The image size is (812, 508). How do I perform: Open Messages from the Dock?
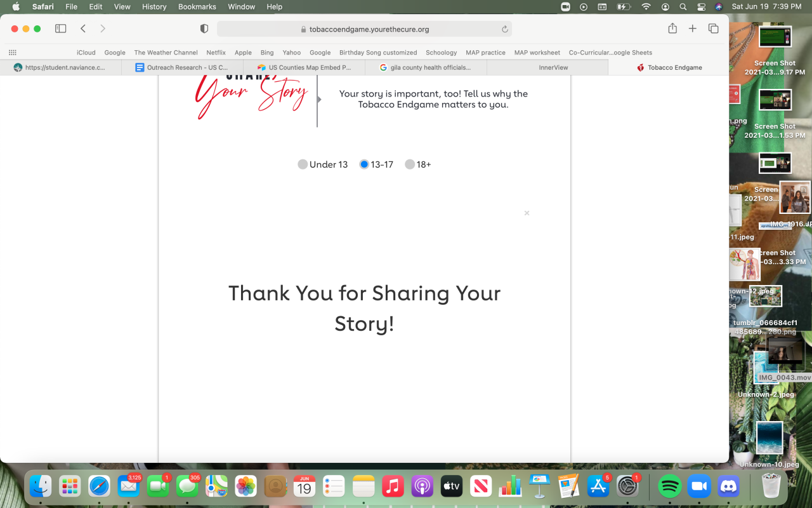pyautogui.click(x=187, y=486)
